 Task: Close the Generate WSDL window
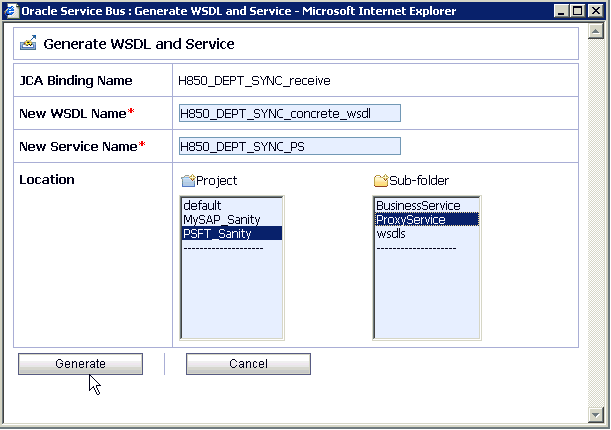(x=596, y=11)
